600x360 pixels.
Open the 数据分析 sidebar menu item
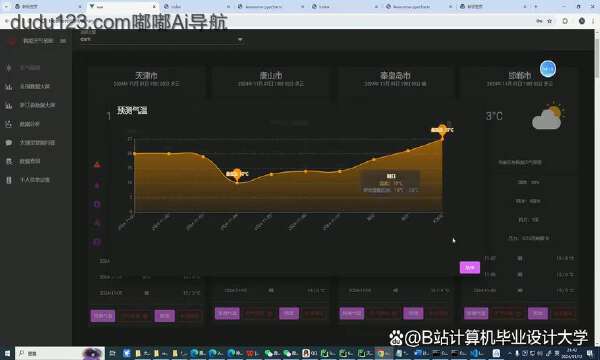[x=30, y=124]
